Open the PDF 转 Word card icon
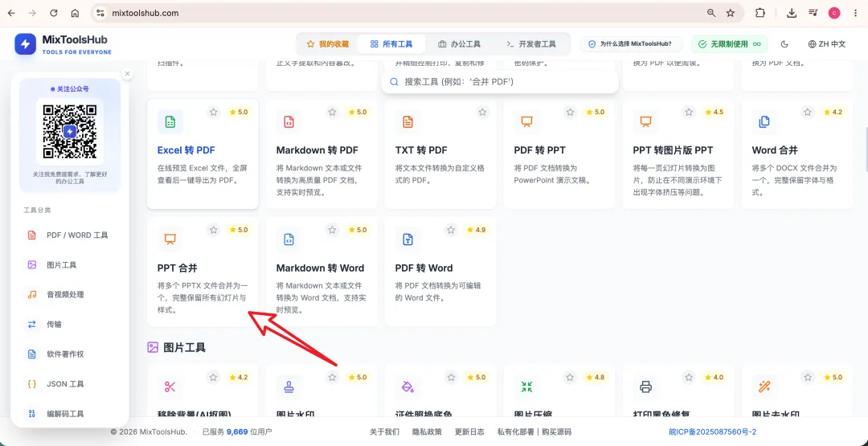Viewport: 868px width, 446px height. (x=407, y=239)
